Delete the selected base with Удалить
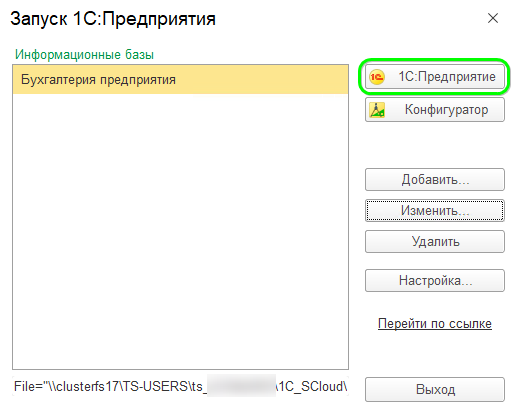The height and width of the screenshot is (408, 513). click(435, 241)
